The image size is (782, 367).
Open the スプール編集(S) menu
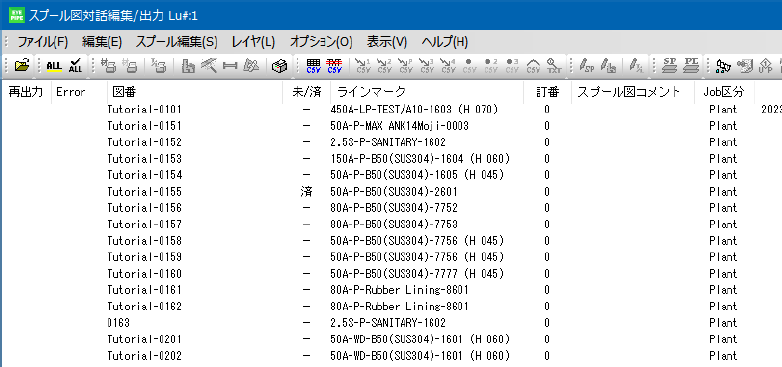pyautogui.click(x=177, y=42)
